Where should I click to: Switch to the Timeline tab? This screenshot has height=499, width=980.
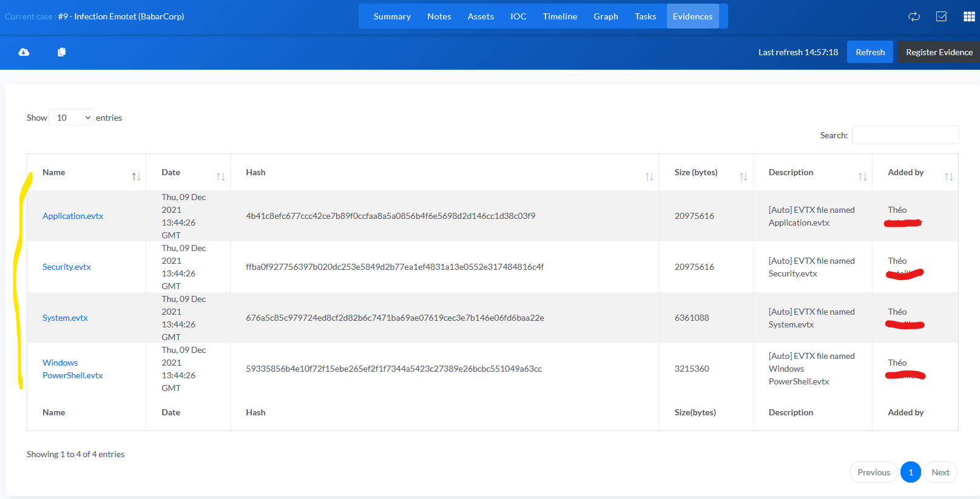click(559, 16)
